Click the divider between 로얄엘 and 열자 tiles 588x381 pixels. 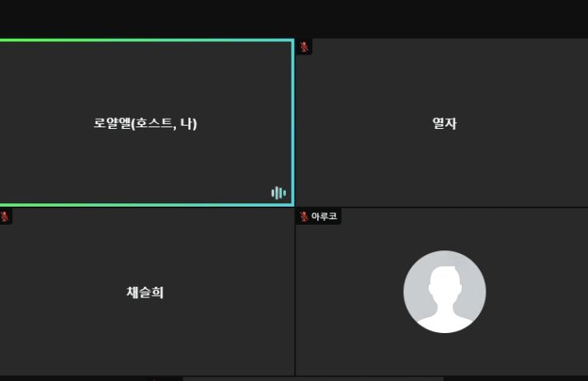click(x=296, y=123)
